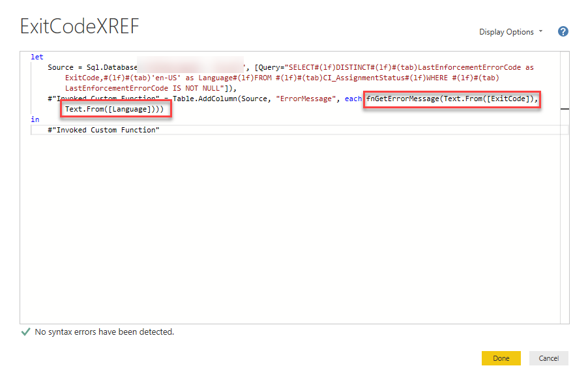Image resolution: width=588 pixels, height=385 pixels.
Task: Place cursor on the 'let' keyword
Action: coord(37,57)
